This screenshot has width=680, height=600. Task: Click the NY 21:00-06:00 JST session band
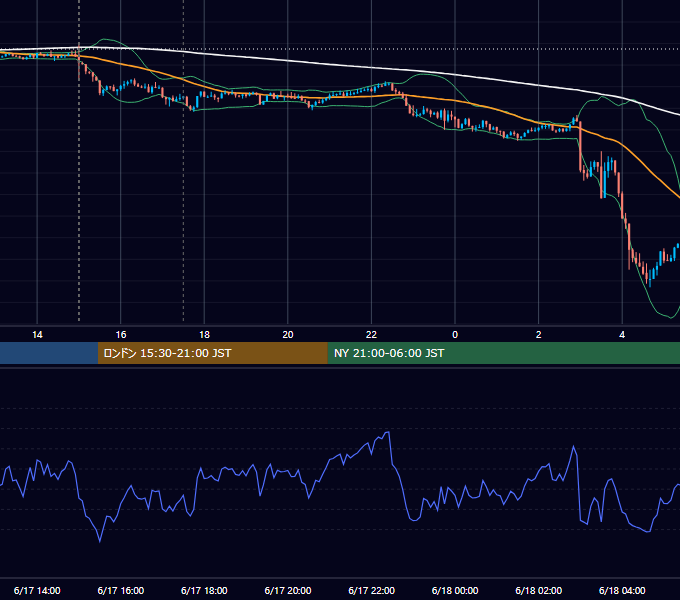(503, 353)
